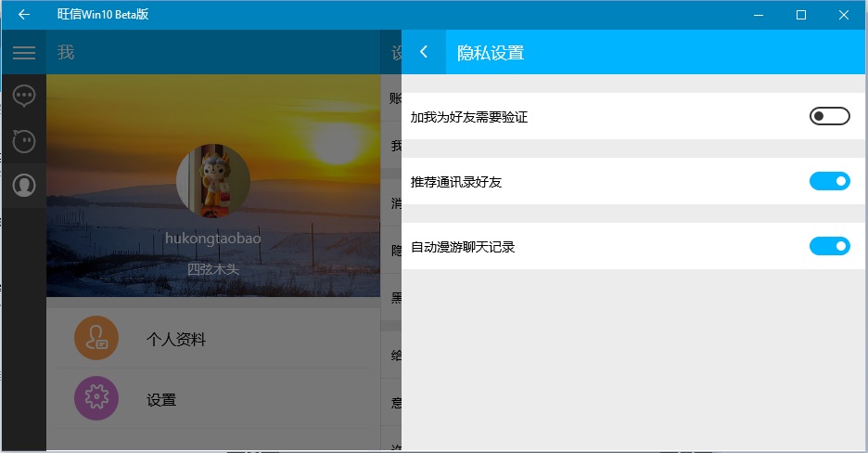Select the profile sidebar icon
868x453 pixels.
pyautogui.click(x=24, y=186)
